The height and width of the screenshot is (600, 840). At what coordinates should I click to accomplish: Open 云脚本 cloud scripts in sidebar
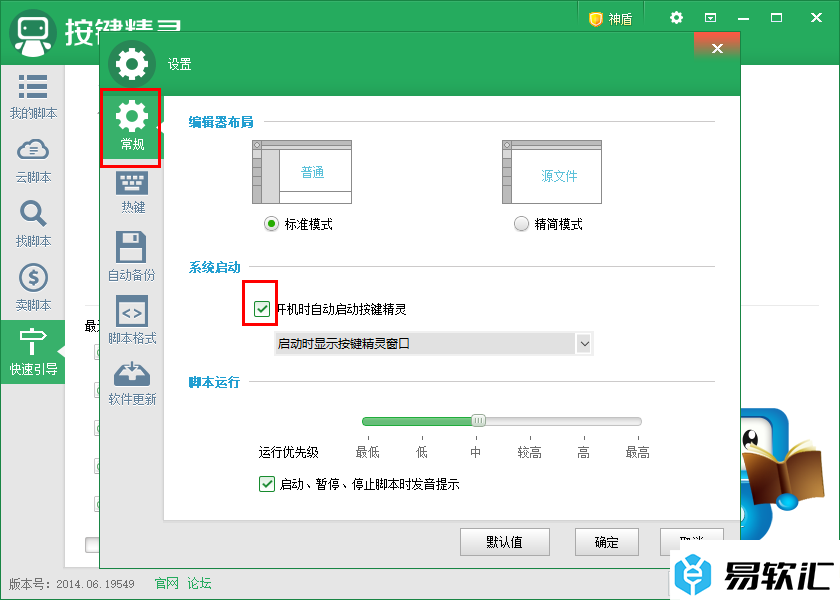(x=33, y=161)
